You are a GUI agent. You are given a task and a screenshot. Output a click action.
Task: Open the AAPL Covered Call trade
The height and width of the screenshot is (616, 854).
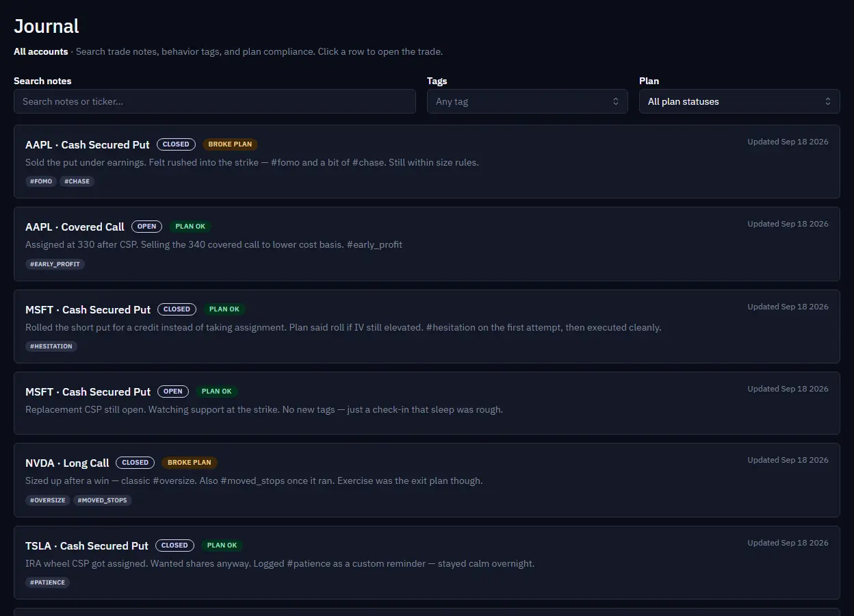tap(426, 244)
